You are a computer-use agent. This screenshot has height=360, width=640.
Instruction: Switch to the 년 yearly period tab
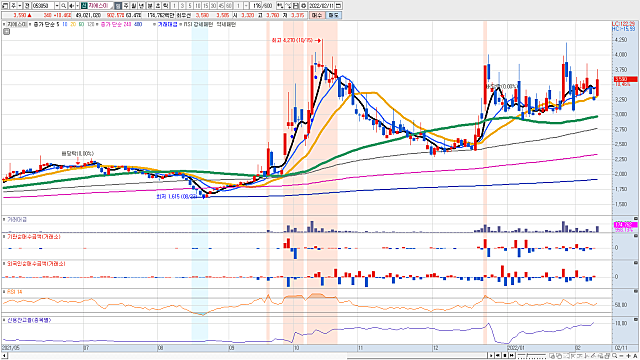[x=142, y=6]
